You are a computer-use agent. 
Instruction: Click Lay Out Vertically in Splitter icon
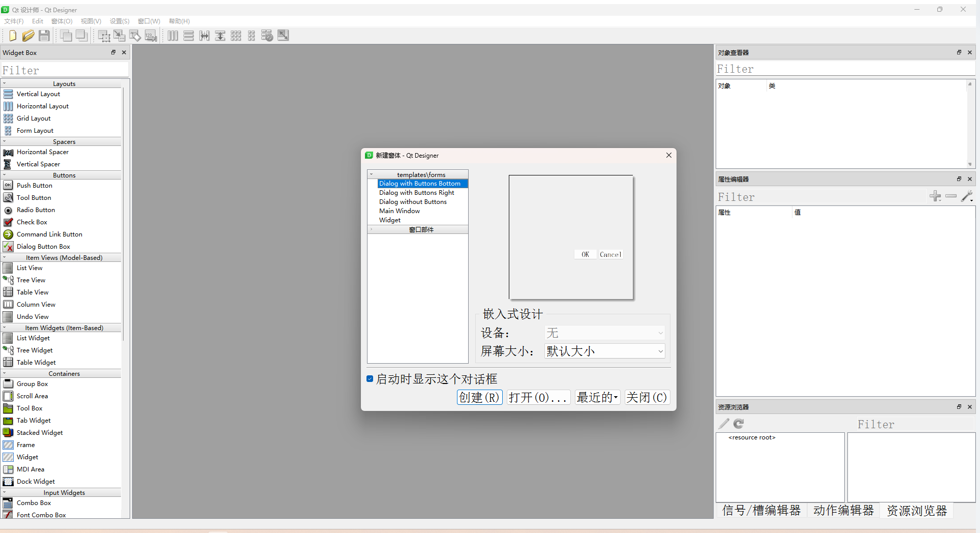pyautogui.click(x=220, y=36)
